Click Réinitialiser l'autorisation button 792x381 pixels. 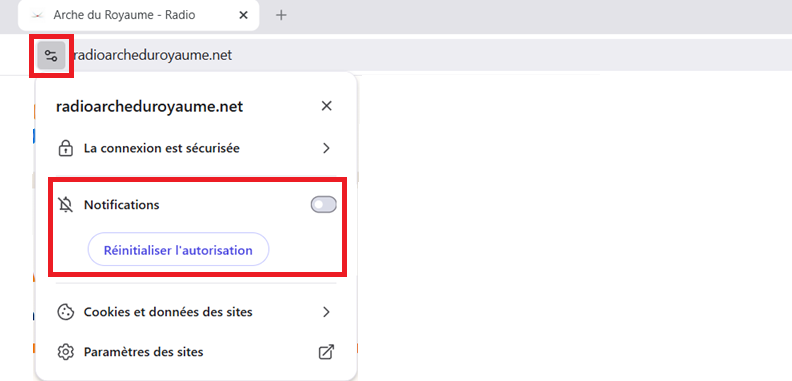tap(178, 250)
